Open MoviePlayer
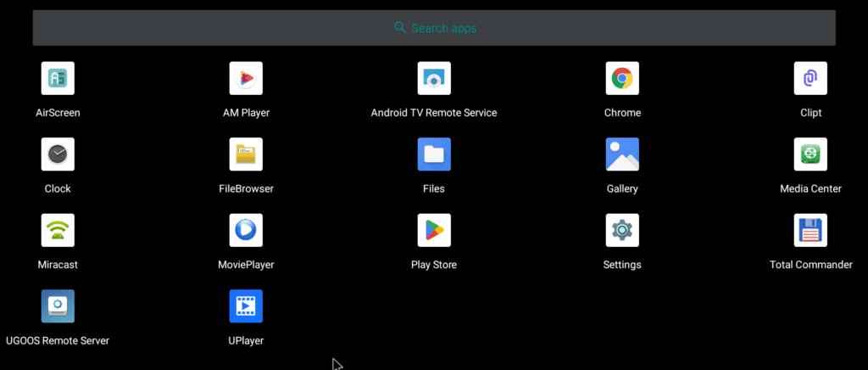The image size is (868, 370). [x=246, y=230]
